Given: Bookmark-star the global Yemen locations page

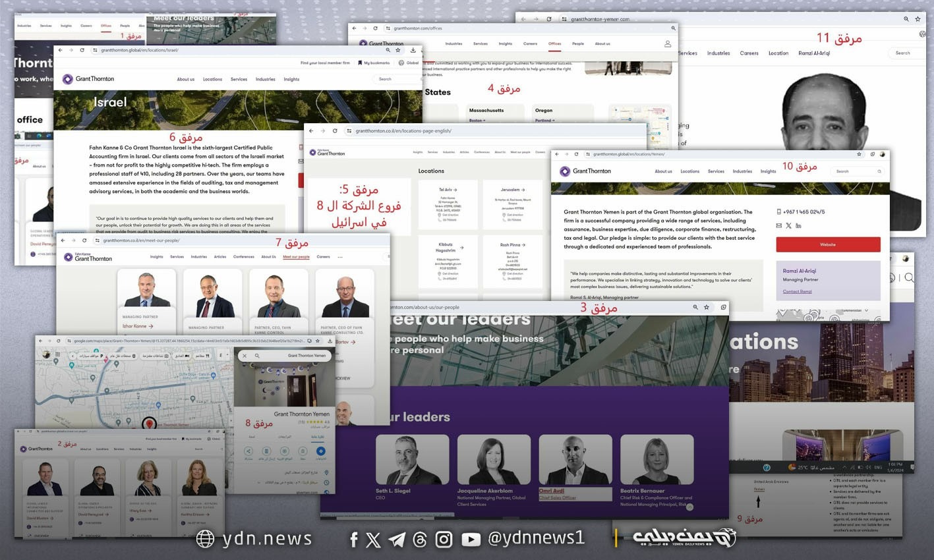Looking at the screenshot, I should [x=859, y=154].
